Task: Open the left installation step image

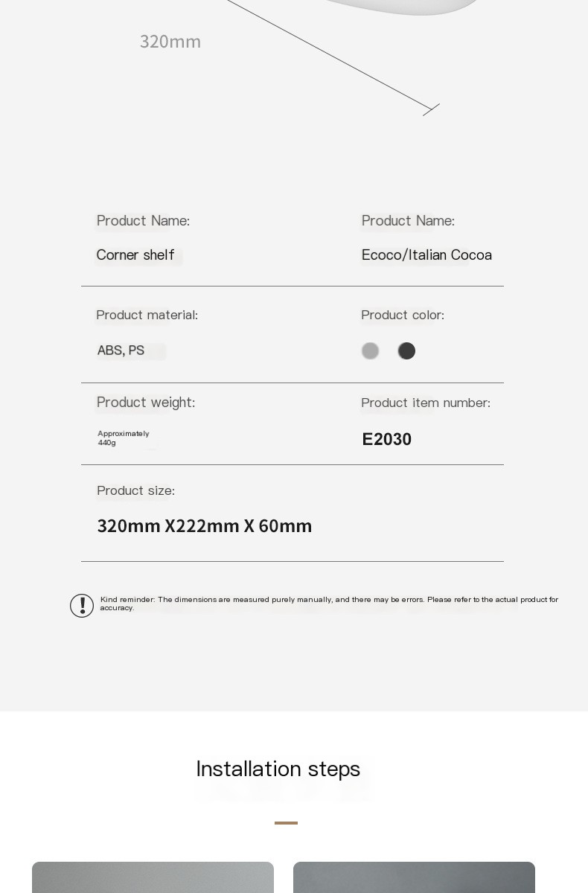Action: (153, 877)
